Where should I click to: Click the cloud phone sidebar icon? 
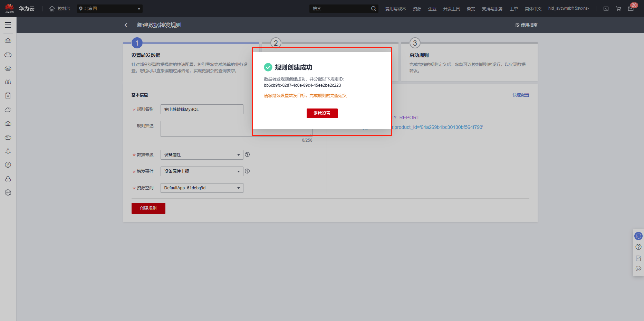coord(8,96)
